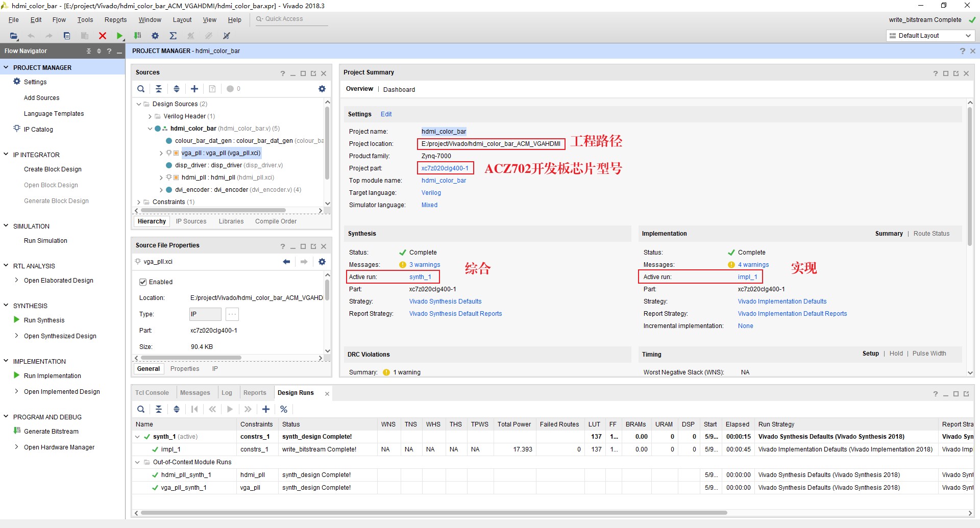The width and height of the screenshot is (980, 528).
Task: Click the copy icon in main toolbar
Action: 67,36
